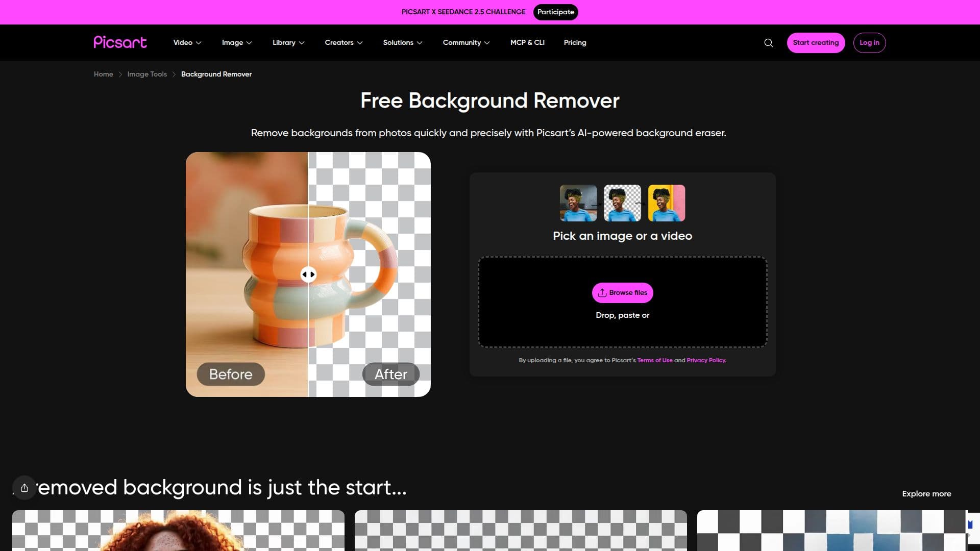
Task: Click the Free Background Remover heading
Action: pyautogui.click(x=490, y=101)
